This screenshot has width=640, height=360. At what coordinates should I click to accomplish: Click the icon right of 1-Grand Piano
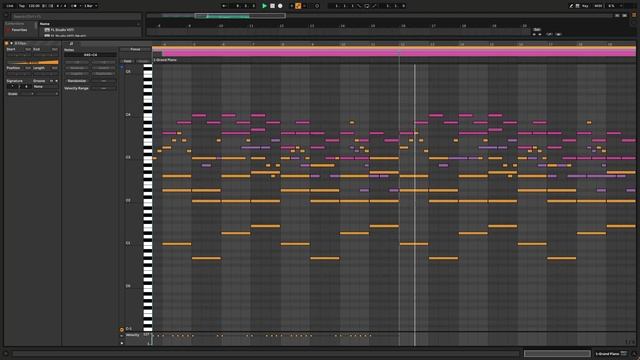[x=624, y=353]
